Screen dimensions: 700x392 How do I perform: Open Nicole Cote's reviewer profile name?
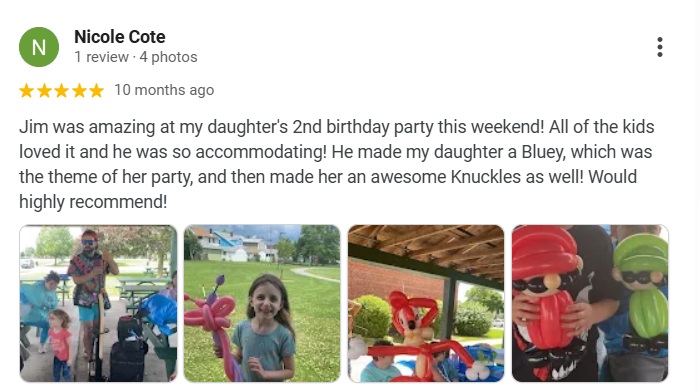[x=120, y=37]
